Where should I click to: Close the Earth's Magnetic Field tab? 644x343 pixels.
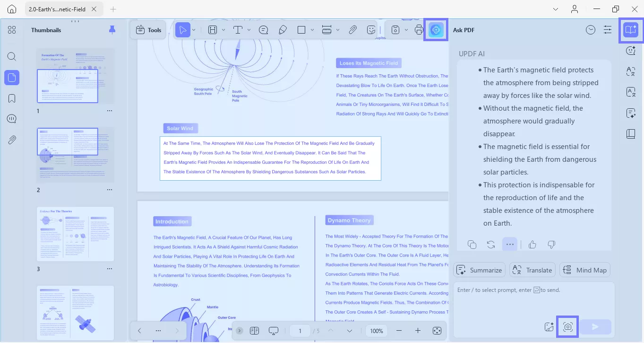click(94, 9)
